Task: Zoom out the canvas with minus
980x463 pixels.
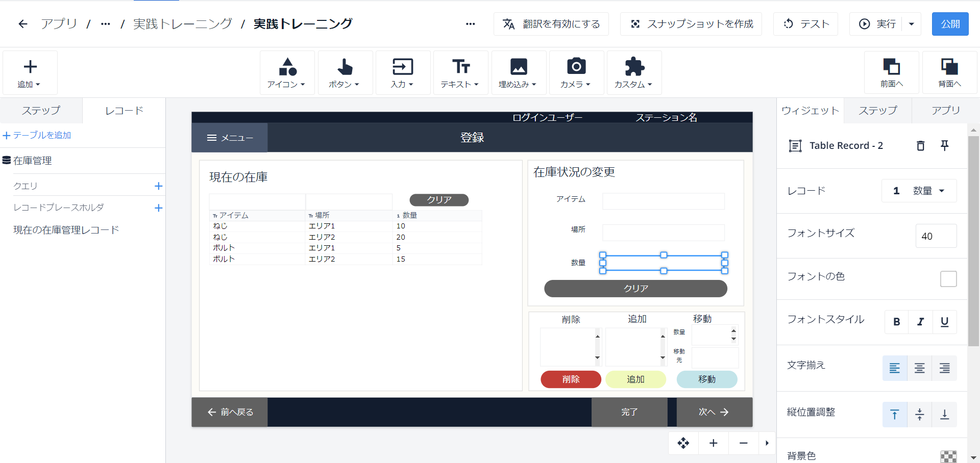Action: point(744,443)
